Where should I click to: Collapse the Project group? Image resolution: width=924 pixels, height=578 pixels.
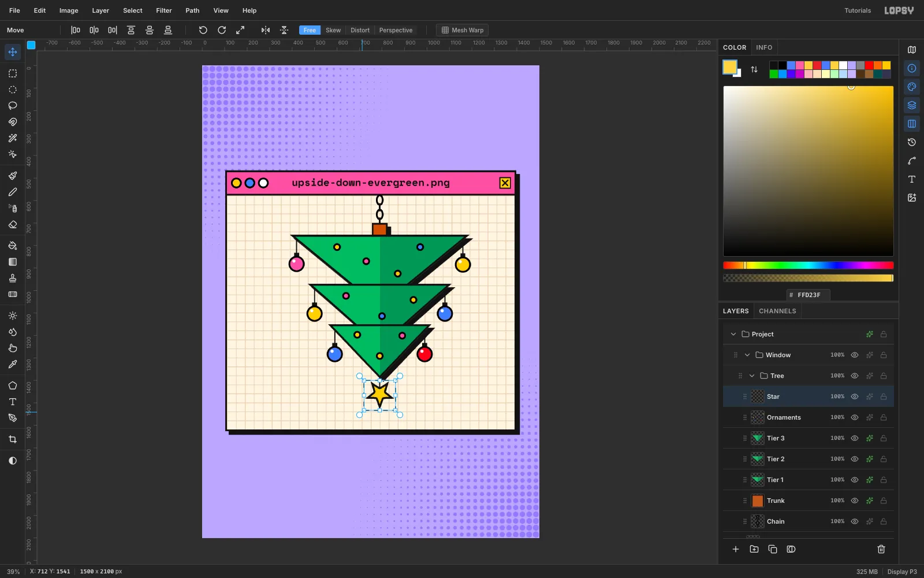tap(733, 334)
